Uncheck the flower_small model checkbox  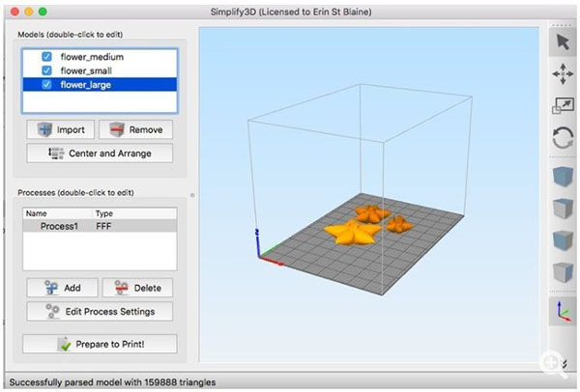point(46,70)
